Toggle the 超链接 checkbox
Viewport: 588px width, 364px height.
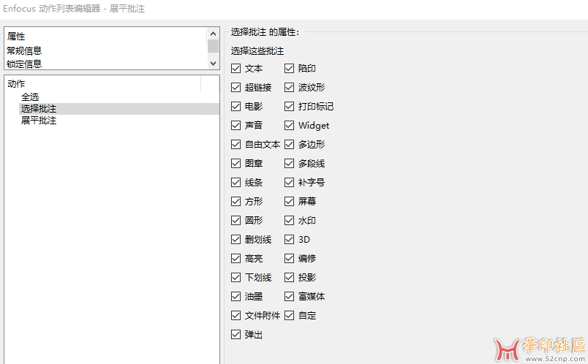(x=236, y=87)
